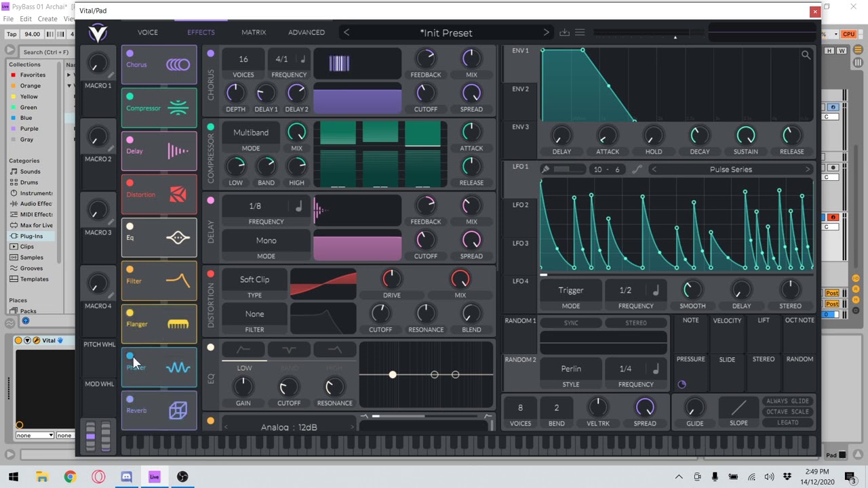Viewport: 868px width, 488px height.
Task: Click the LFO frequency tempo-sync note icon
Action: [656, 290]
